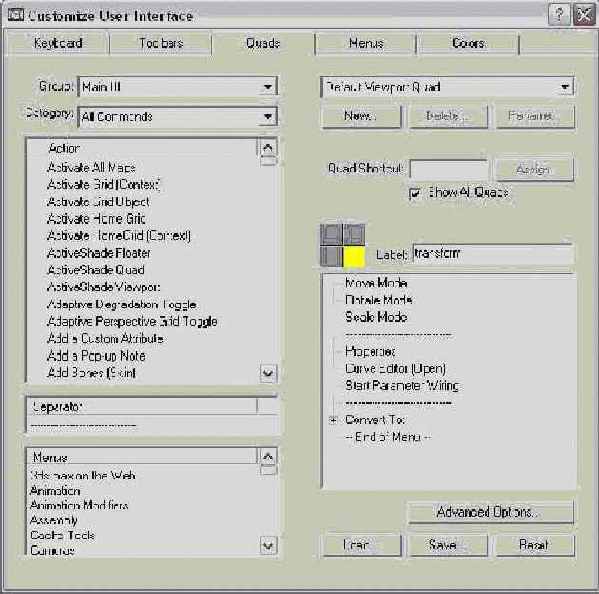Select the top-right gray quad square
The width and height of the screenshot is (599, 594).
tap(354, 234)
